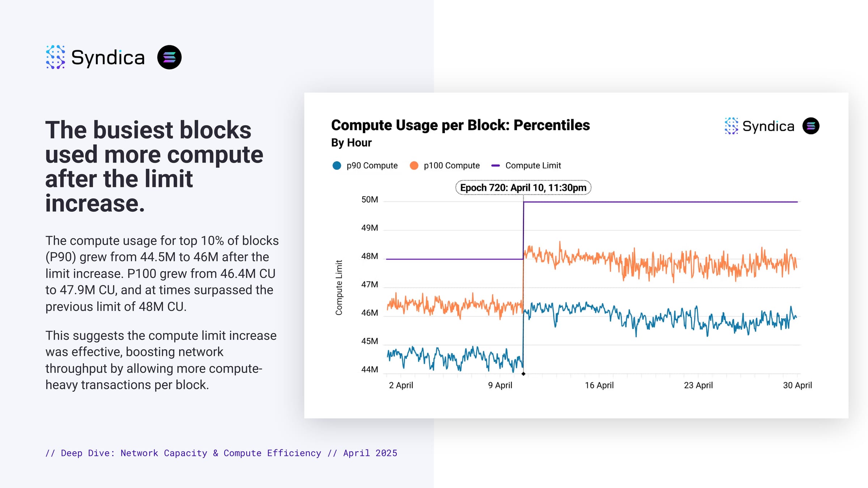Toggle the p90 Compute legend entry

[365, 166]
